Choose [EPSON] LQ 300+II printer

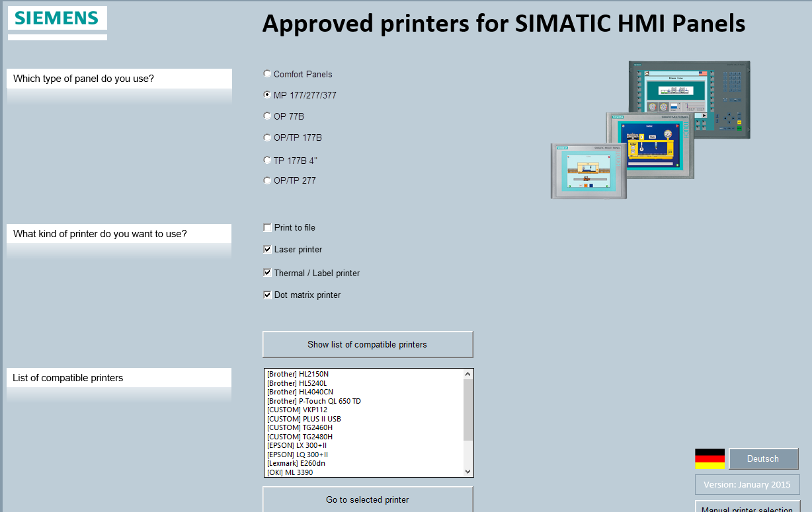364,455
